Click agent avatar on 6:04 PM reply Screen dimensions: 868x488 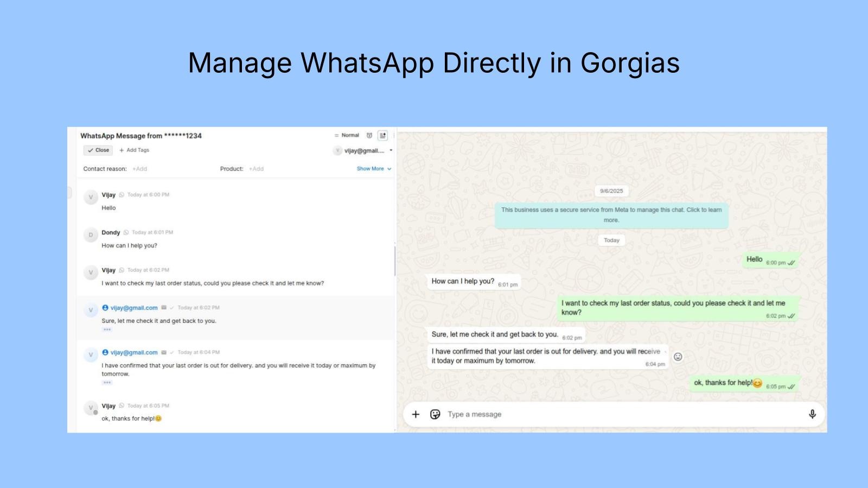[x=91, y=355]
